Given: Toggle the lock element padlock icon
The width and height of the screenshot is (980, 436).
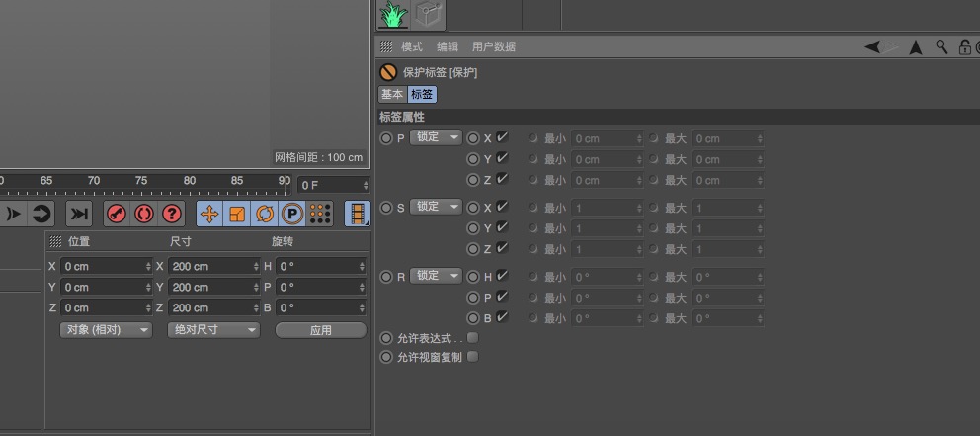Looking at the screenshot, I should click(964, 46).
